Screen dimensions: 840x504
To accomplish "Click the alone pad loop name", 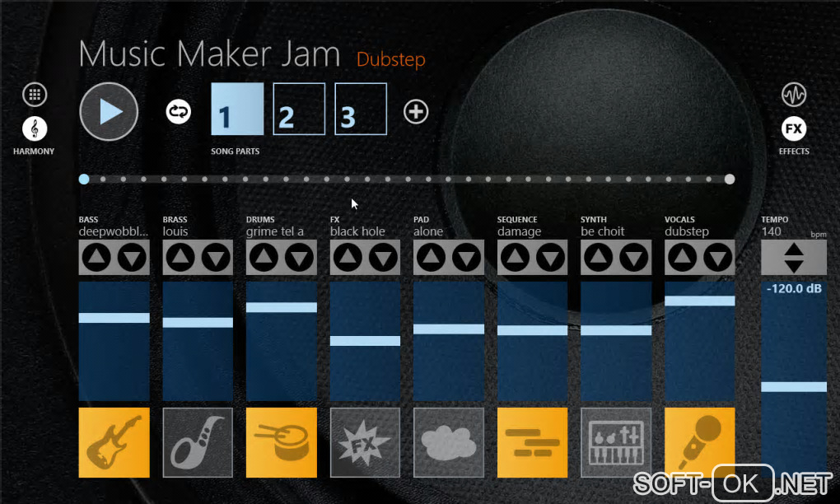I will pyautogui.click(x=428, y=231).
